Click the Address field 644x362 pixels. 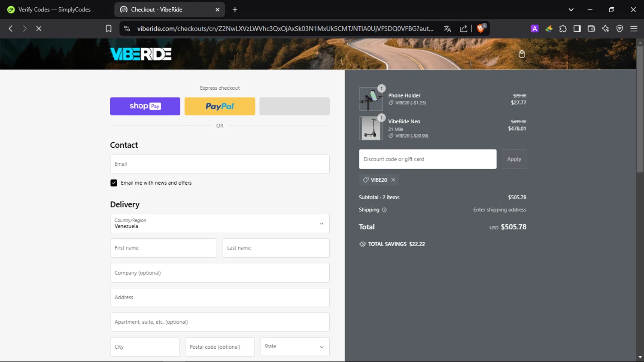pyautogui.click(x=220, y=297)
